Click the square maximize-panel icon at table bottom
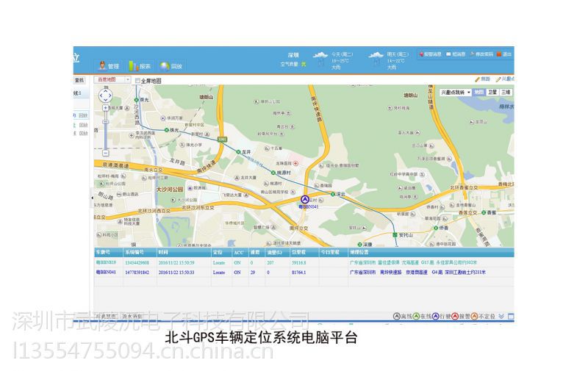This screenshot has width=588, height=371. tap(511, 317)
